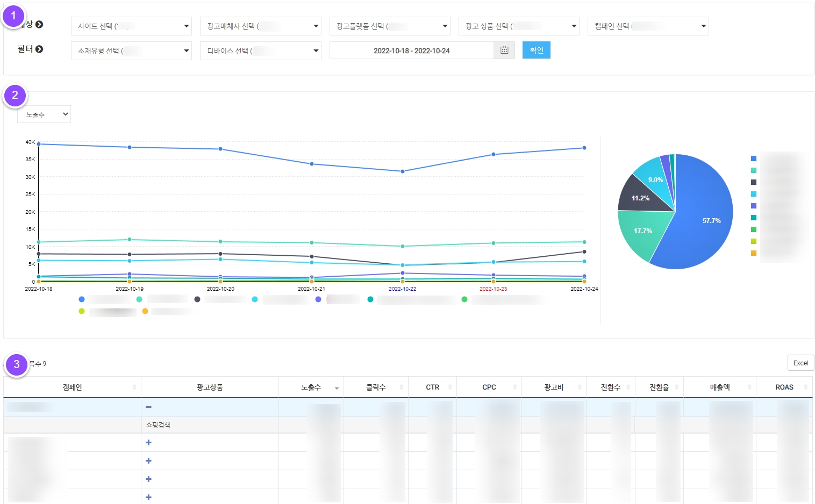
Task: Open the 광고매체사 선택 dropdown
Action: [260, 26]
